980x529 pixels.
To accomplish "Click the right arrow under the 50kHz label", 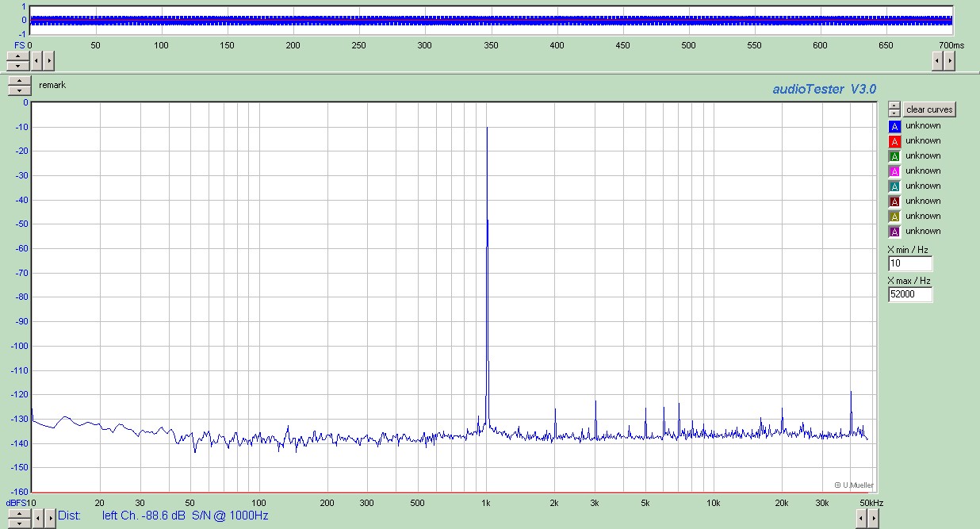I will point(874,518).
